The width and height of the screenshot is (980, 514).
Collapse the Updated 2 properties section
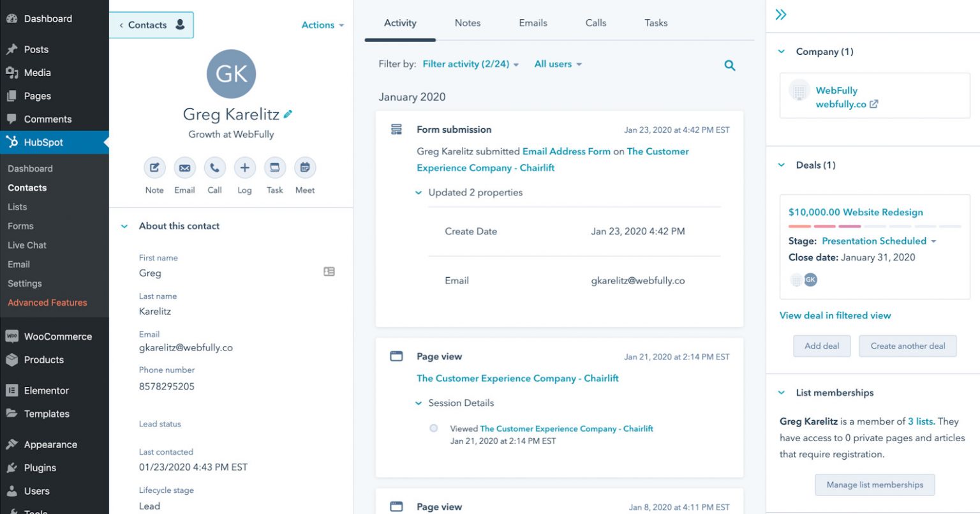419,193
